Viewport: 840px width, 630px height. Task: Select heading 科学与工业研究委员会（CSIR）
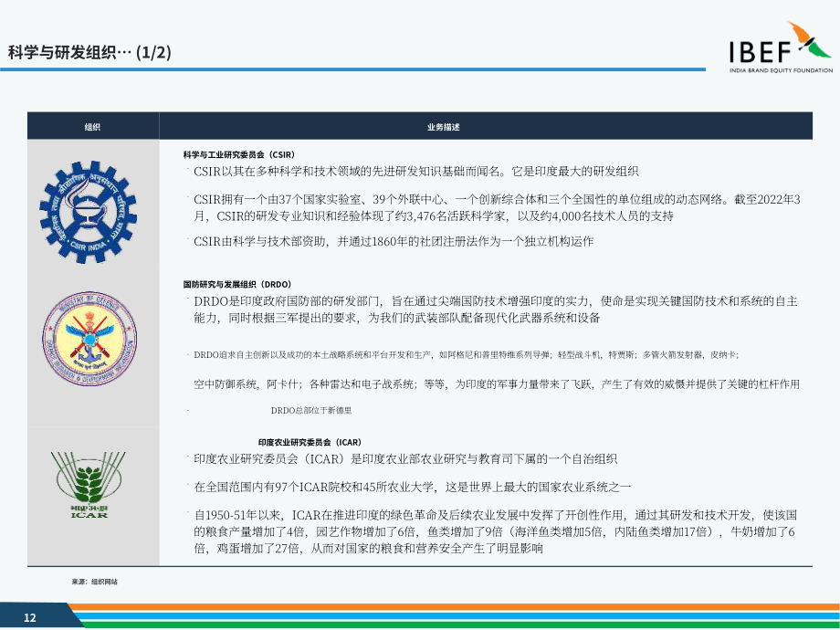click(x=239, y=155)
